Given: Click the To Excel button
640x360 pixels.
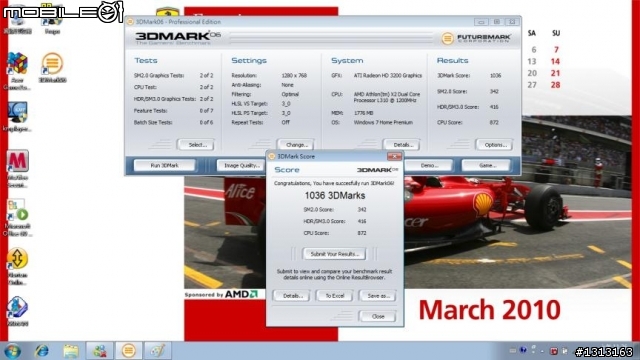Looking at the screenshot, I should [334, 296].
